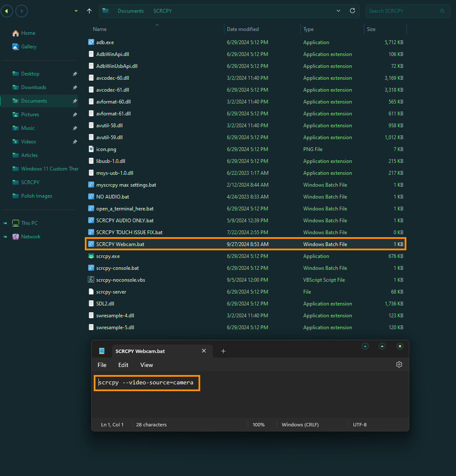Close the SCRCPY Webcam.bat Notepad tab

(x=204, y=351)
